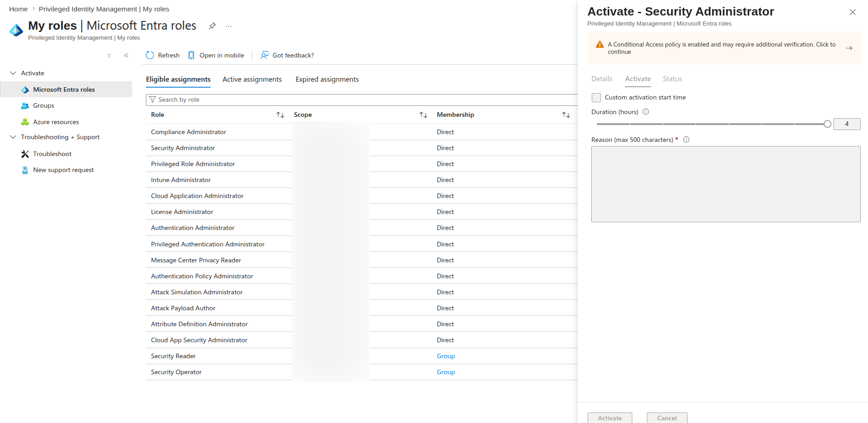This screenshot has width=868, height=423.
Task: Click the Open in mobile phone icon
Action: coord(191,55)
